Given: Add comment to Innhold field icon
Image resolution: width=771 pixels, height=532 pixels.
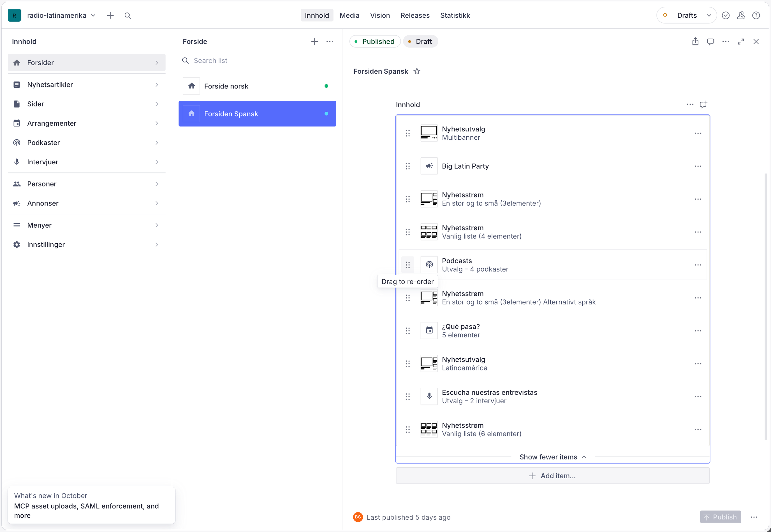Looking at the screenshot, I should tap(703, 104).
